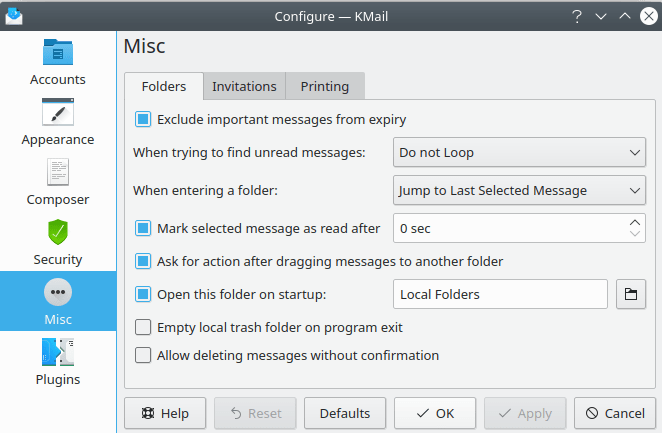Click the Defaults button
Viewport: 662px width, 433px height.
click(x=345, y=413)
